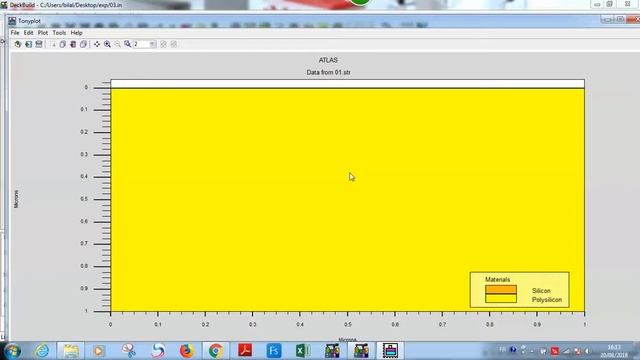Open the media player taskbar icon

click(98, 351)
